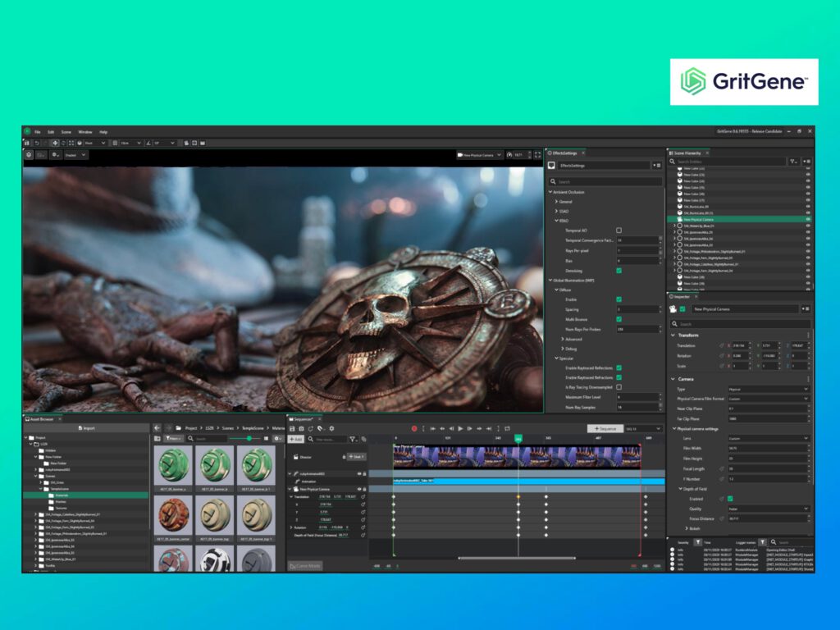This screenshot has width=840, height=630.
Task: Open the Physical Camera Film Format dropdown
Action: 768,399
